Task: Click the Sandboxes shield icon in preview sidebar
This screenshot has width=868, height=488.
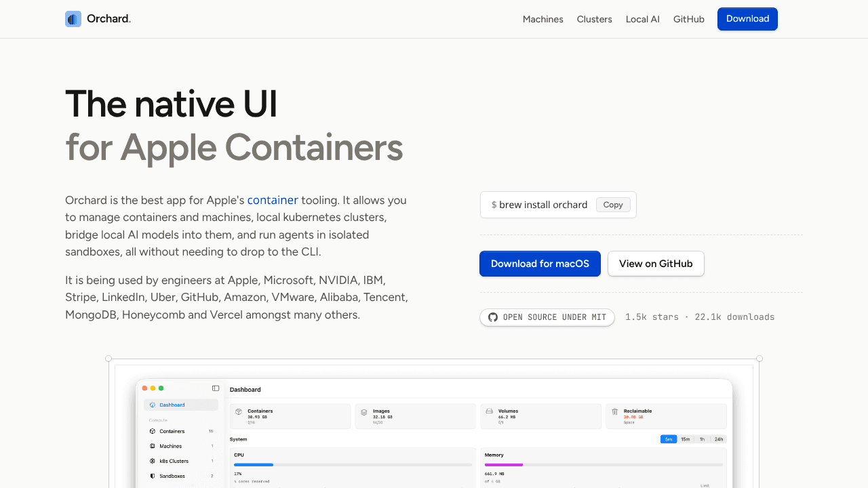Action: [x=153, y=476]
